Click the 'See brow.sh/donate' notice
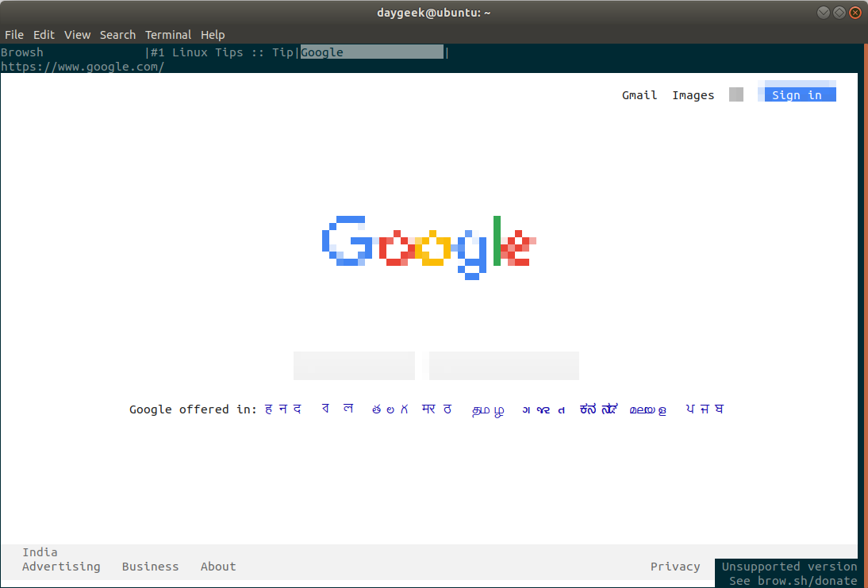This screenshot has width=868, height=588. pyautogui.click(x=793, y=581)
